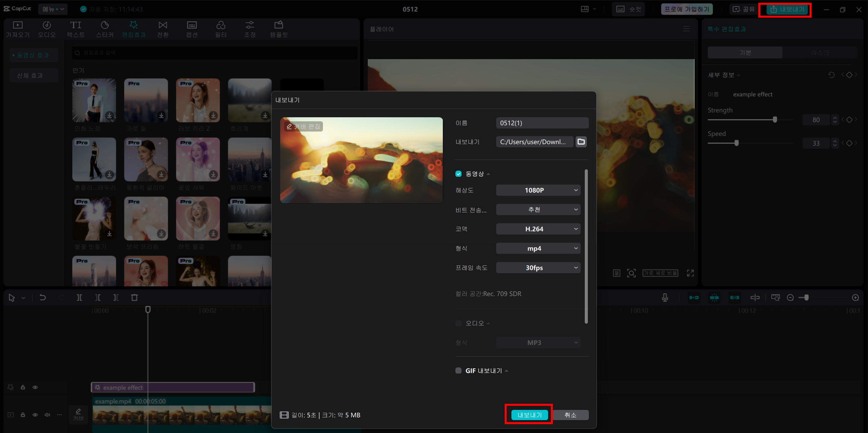Click the export name field 0512(1)
Viewport: 868px width, 433px height.
pyautogui.click(x=542, y=123)
